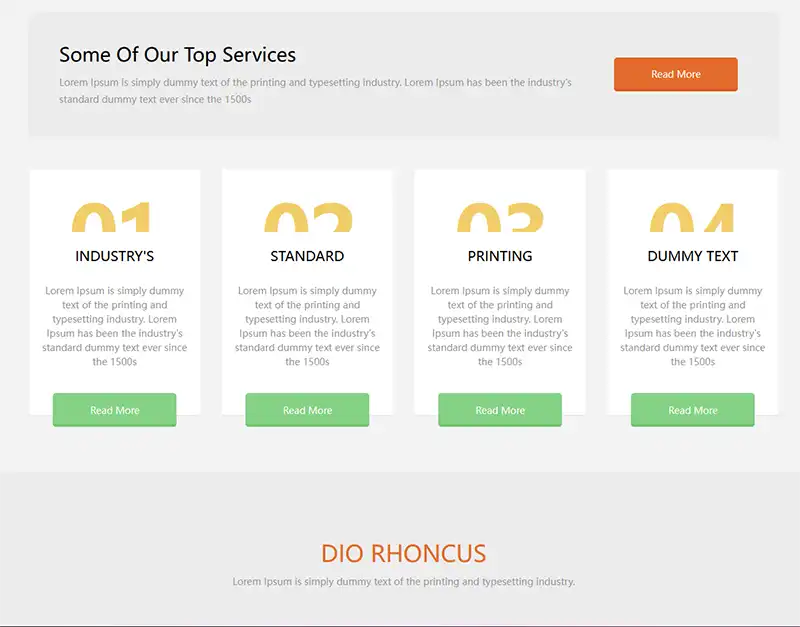Click the description text in PRINTING card

pyautogui.click(x=500, y=326)
